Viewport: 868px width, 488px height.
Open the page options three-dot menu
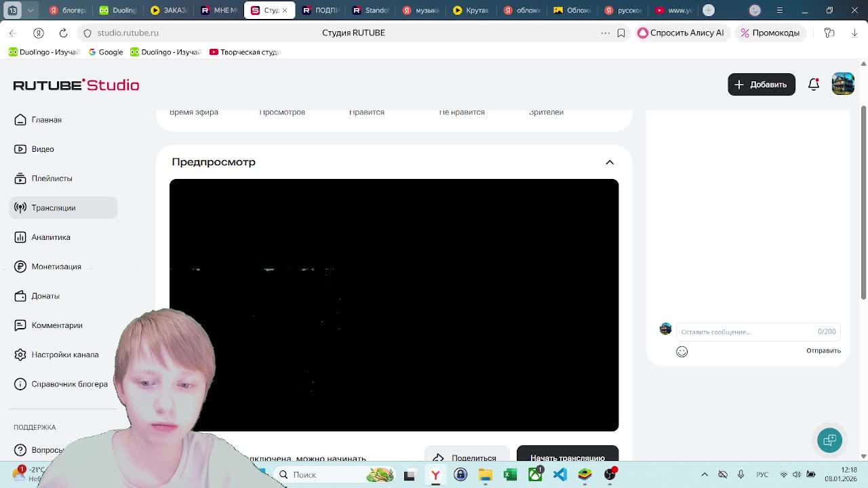(x=606, y=33)
